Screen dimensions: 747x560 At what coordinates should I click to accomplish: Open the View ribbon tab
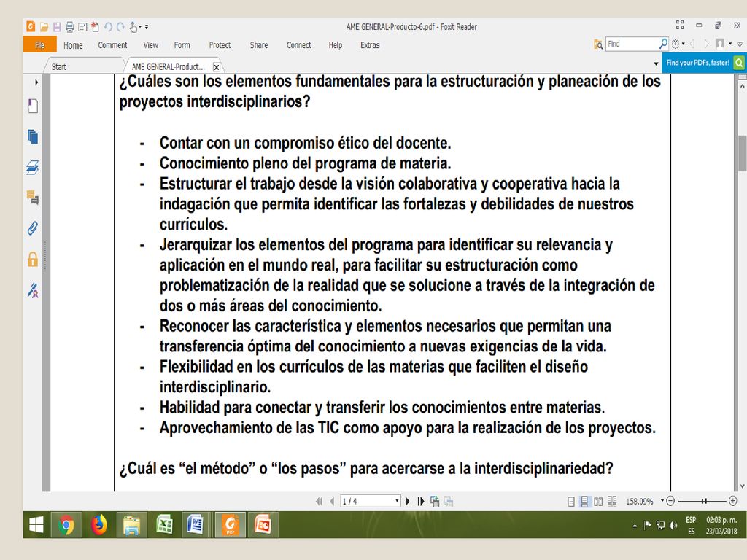point(150,45)
